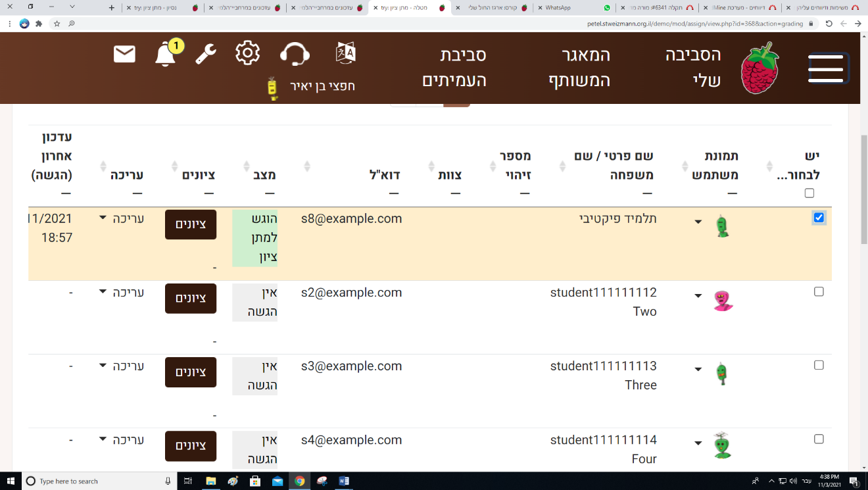Open the messages envelope icon

(x=124, y=54)
